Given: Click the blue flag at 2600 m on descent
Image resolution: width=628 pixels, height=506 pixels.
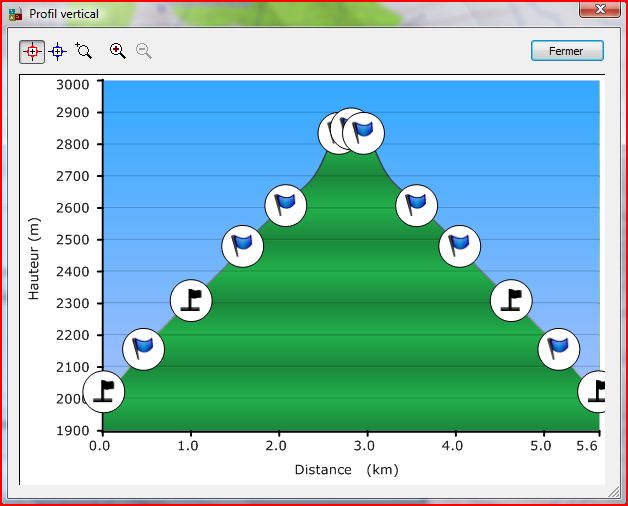Looking at the screenshot, I should [416, 205].
